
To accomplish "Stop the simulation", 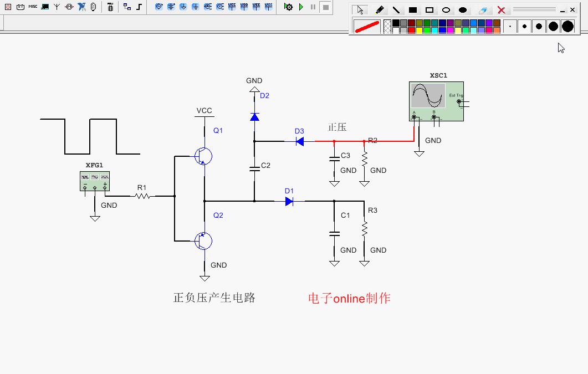I will click(326, 7).
